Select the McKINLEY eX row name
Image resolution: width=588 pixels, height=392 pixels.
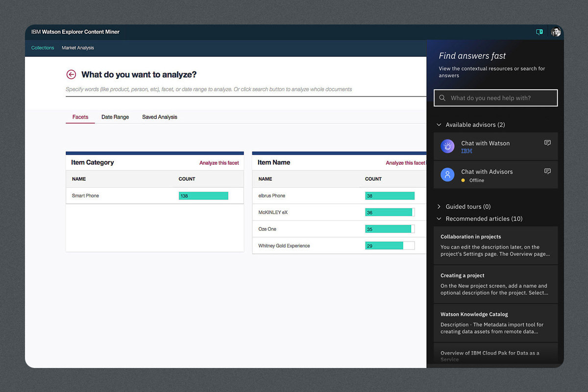click(273, 213)
